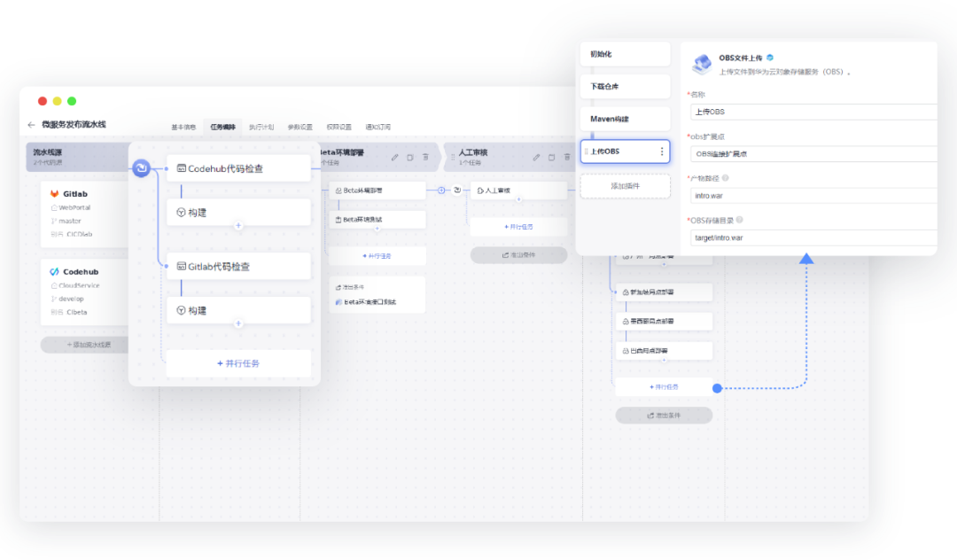
Task: Click the 添加插件 button
Action: (x=625, y=186)
